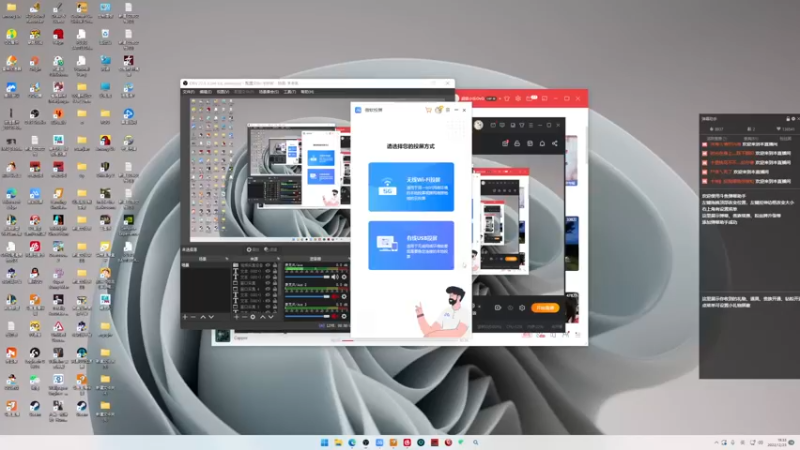Open Microsoft Edge from the taskbar
The image size is (800, 450).
tap(352, 442)
